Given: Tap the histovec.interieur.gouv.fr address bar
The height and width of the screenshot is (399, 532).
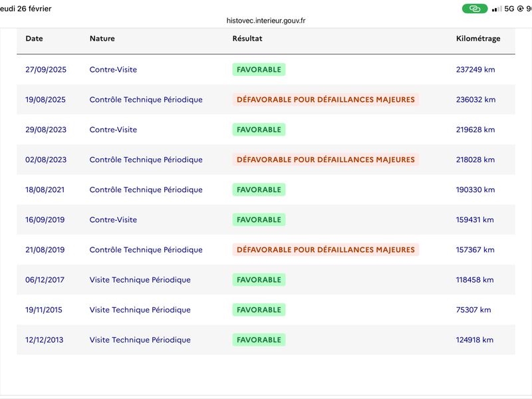Looking at the screenshot, I should pos(265,21).
